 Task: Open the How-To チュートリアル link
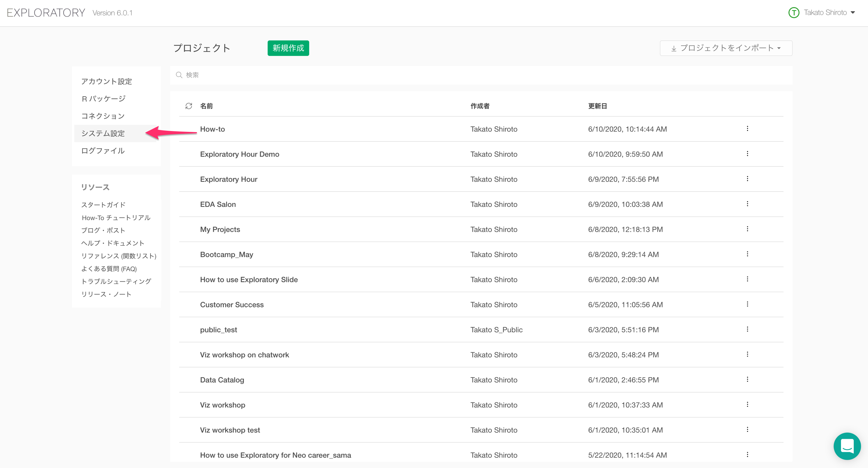coord(116,218)
